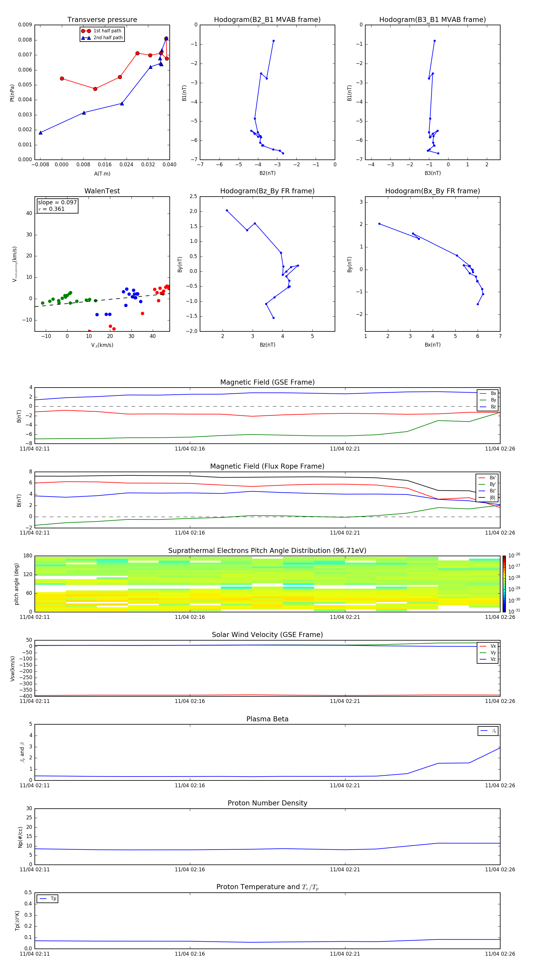This screenshot has height=980, width=535.
Task: Click the "βp and β" y-axis label
Action: pos(22,752)
